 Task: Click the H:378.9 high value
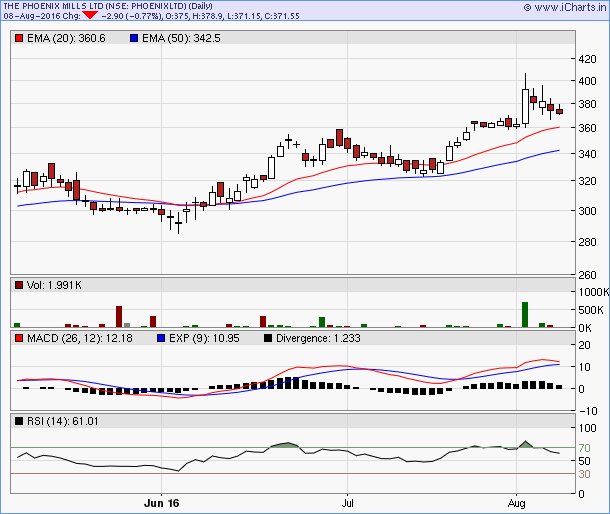pos(207,16)
